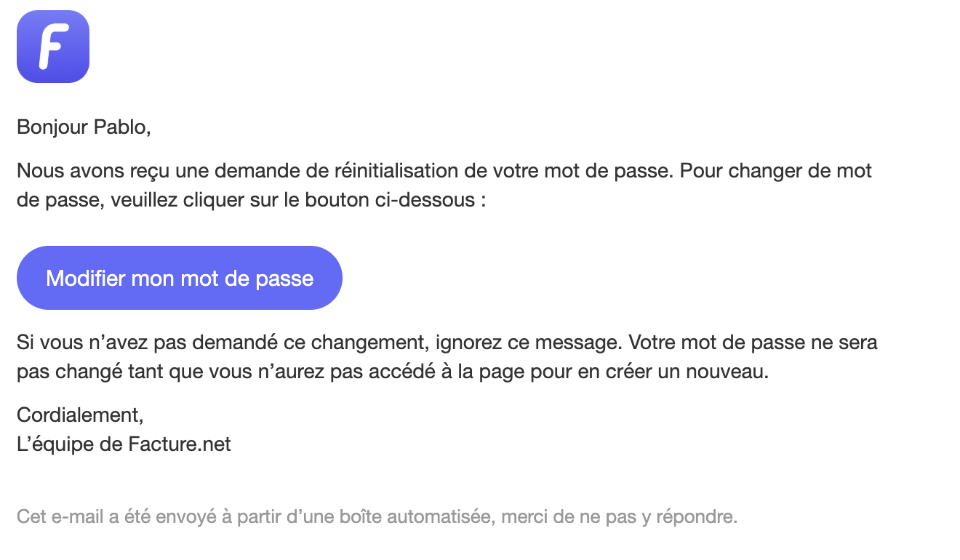Click the Facture.net purple F logo
Viewport: 960px width, 560px height.
53,47
